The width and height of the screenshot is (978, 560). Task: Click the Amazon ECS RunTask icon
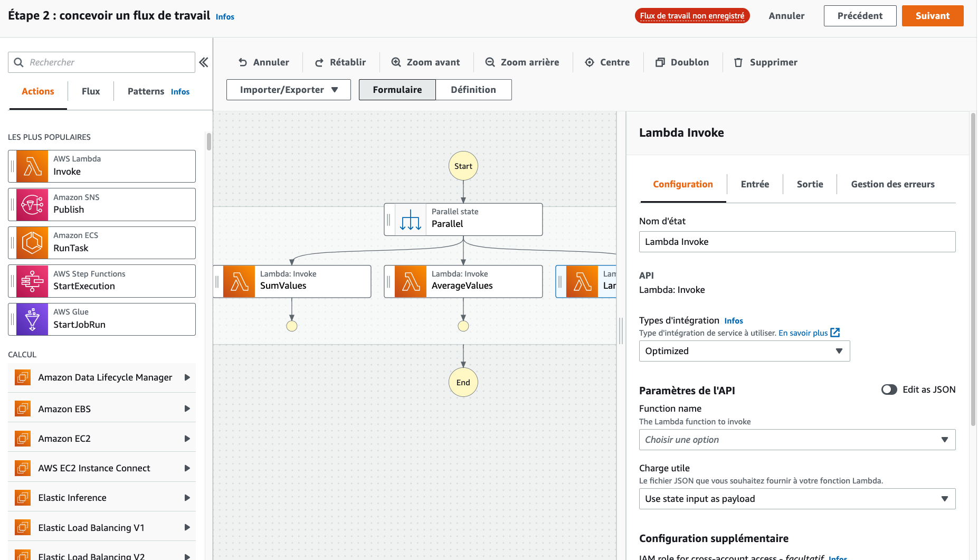pyautogui.click(x=32, y=243)
